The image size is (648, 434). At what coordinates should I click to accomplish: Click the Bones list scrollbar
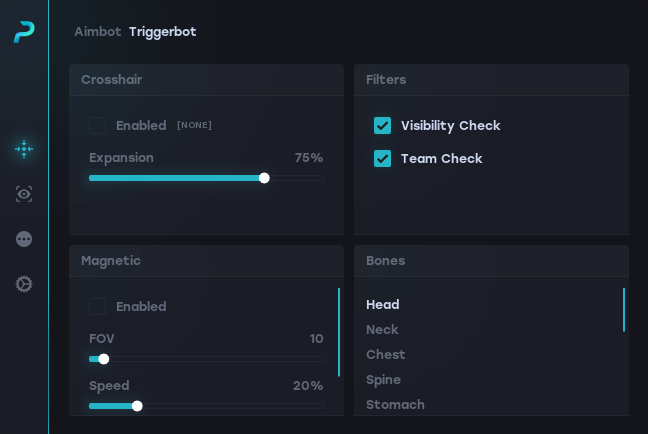click(x=624, y=310)
